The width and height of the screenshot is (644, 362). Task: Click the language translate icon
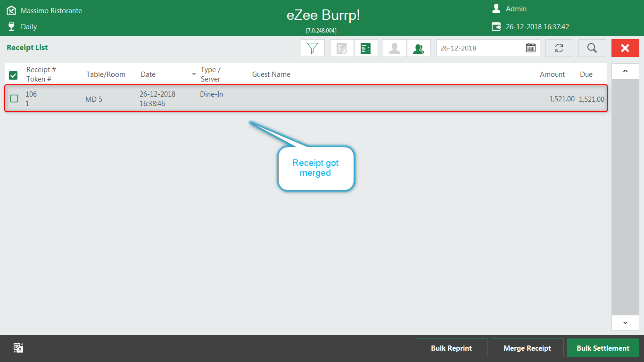[18, 348]
